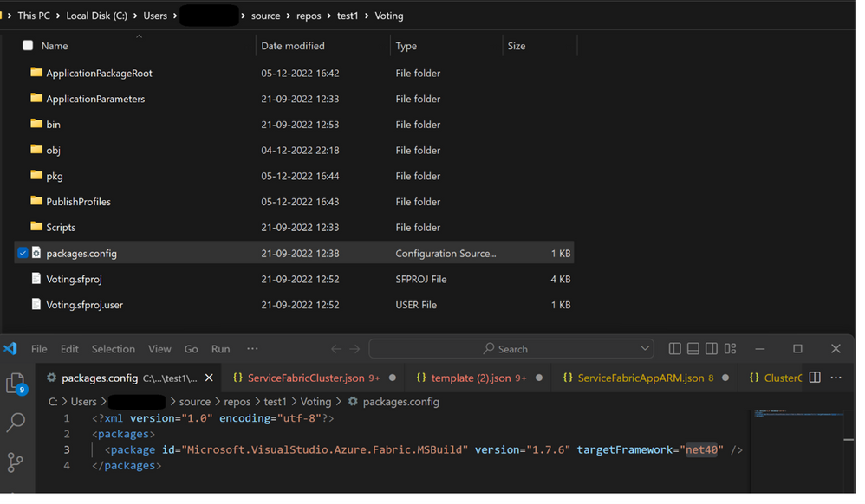This screenshot has height=504, width=865.
Task: Close the packages.config editor tab
Action: [209, 378]
